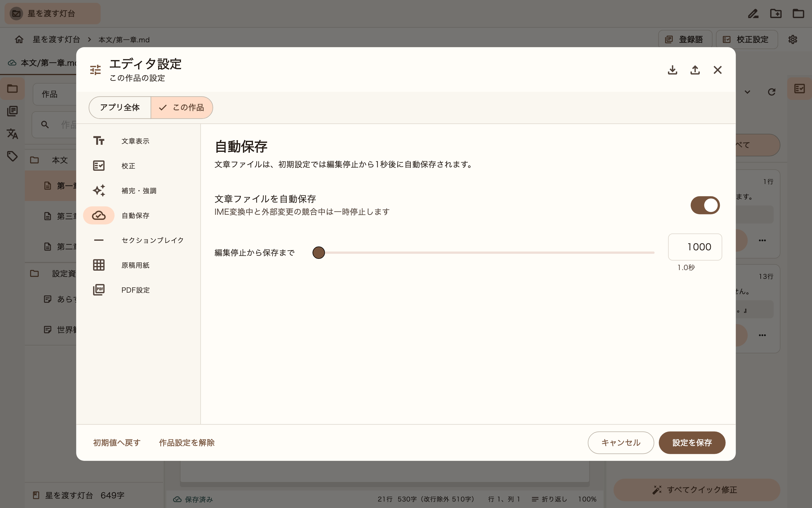Click the 編集停止から保存まで slider handle
Viewport: 812px width, 508px height.
pos(318,252)
